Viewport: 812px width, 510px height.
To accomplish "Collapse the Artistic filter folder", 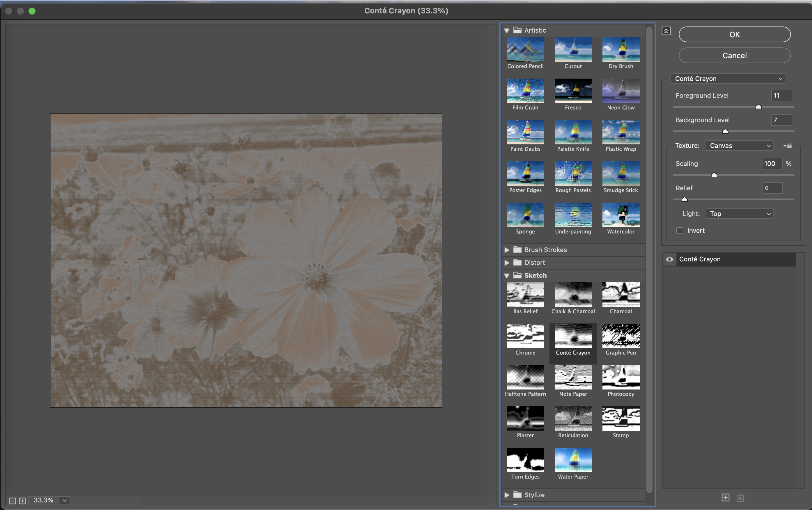I will [506, 30].
